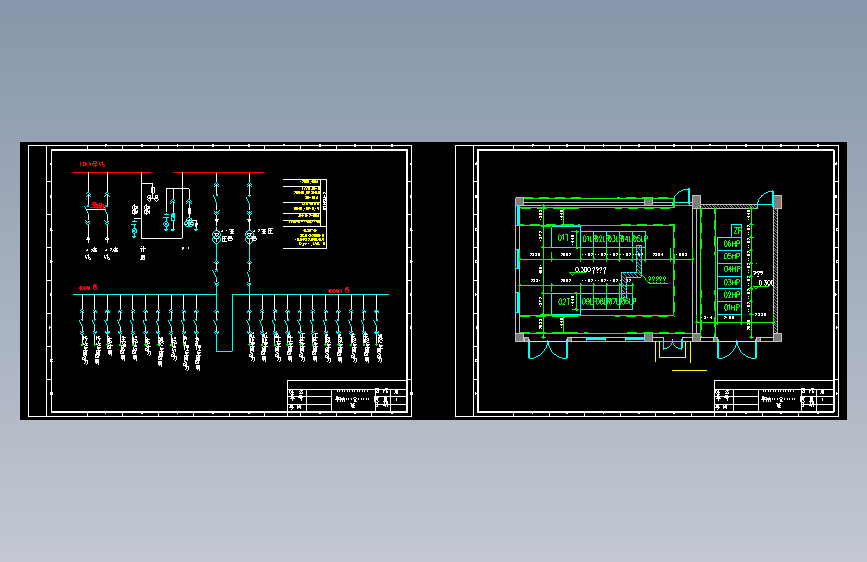Click the 01T transformer label in floor plan
The image size is (867, 562).
click(x=563, y=238)
